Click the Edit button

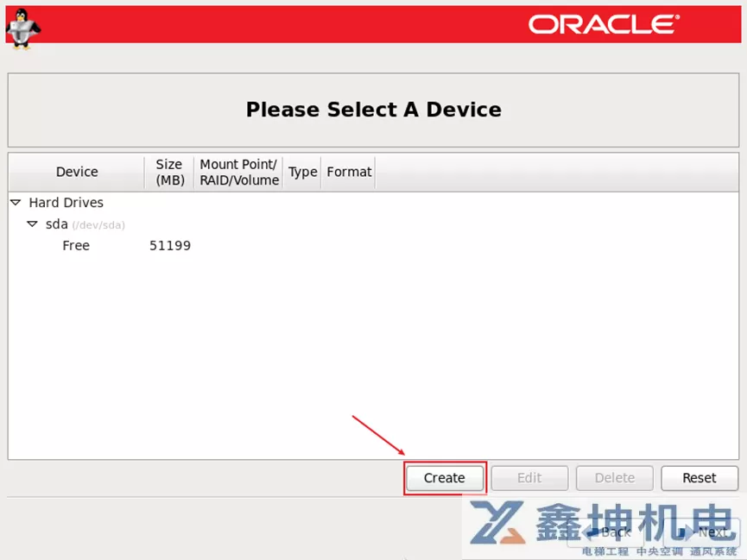pyautogui.click(x=529, y=478)
